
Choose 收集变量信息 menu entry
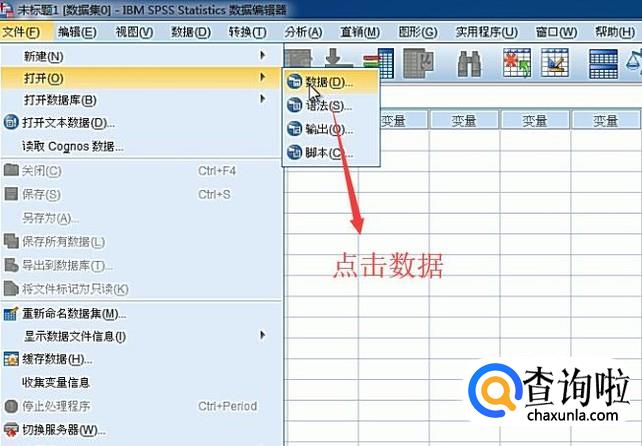(56, 382)
